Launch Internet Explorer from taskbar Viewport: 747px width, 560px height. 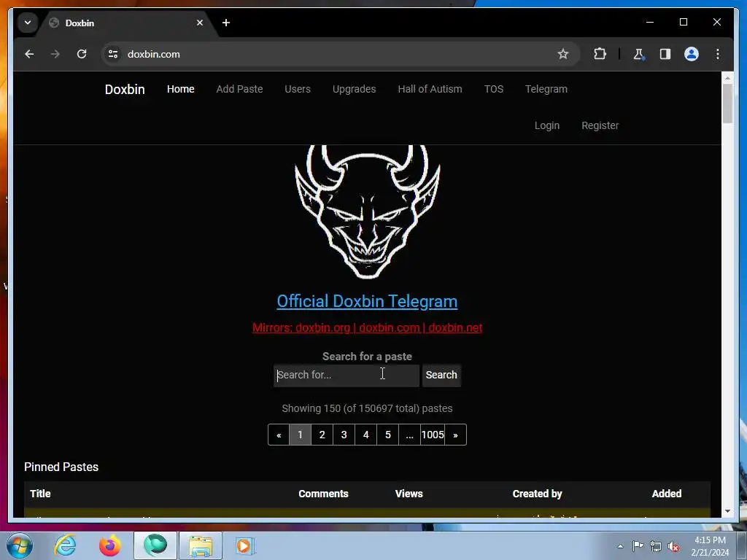(x=65, y=545)
